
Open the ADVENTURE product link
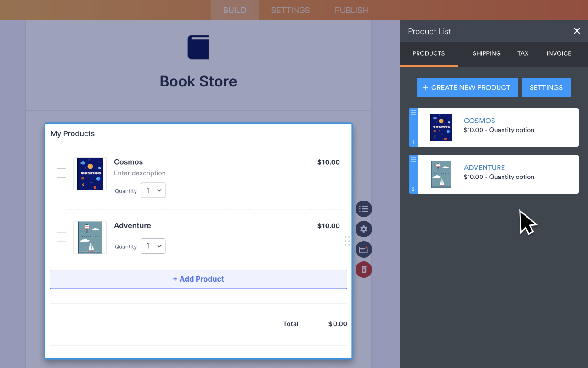click(484, 167)
